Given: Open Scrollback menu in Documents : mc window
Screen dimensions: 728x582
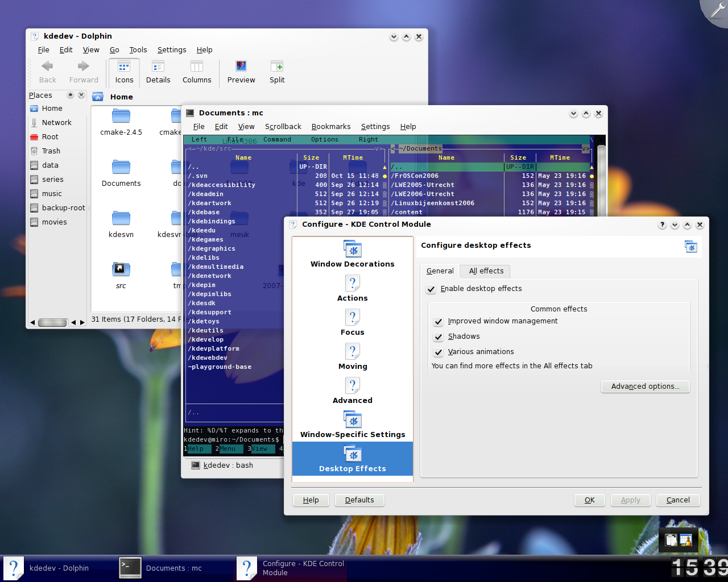Looking at the screenshot, I should (x=283, y=127).
